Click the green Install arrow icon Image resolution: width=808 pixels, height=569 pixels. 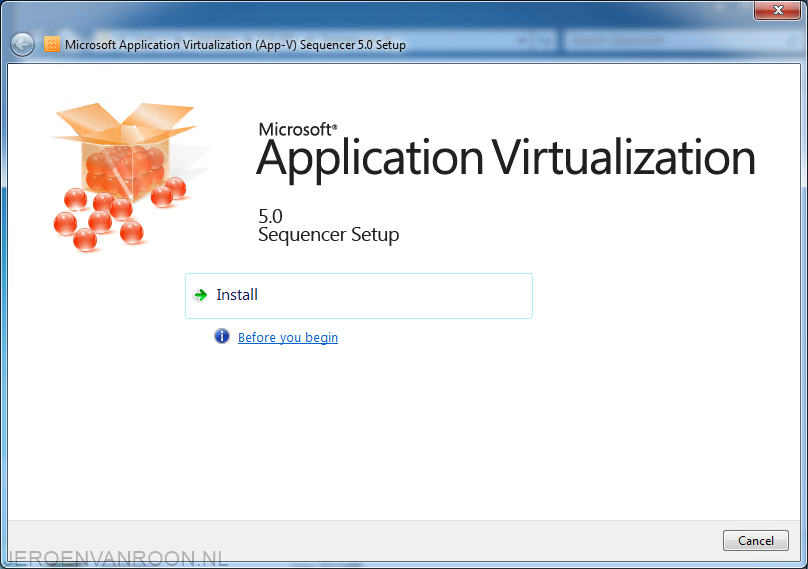(x=200, y=295)
